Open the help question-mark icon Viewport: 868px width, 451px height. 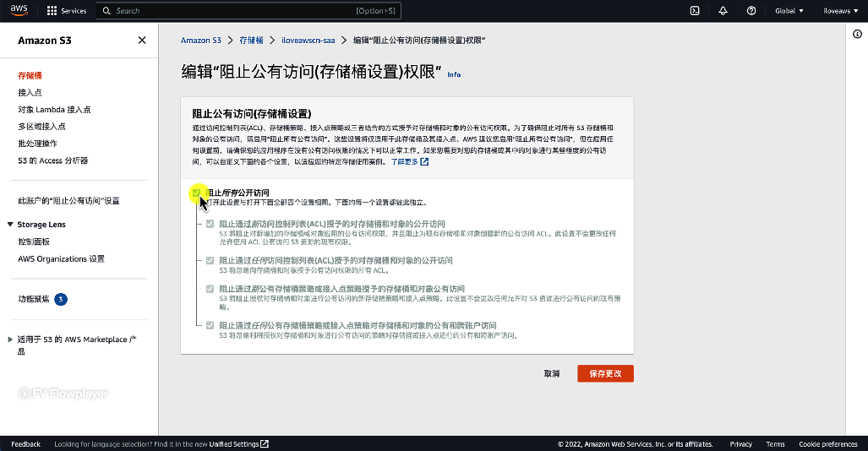click(x=751, y=10)
